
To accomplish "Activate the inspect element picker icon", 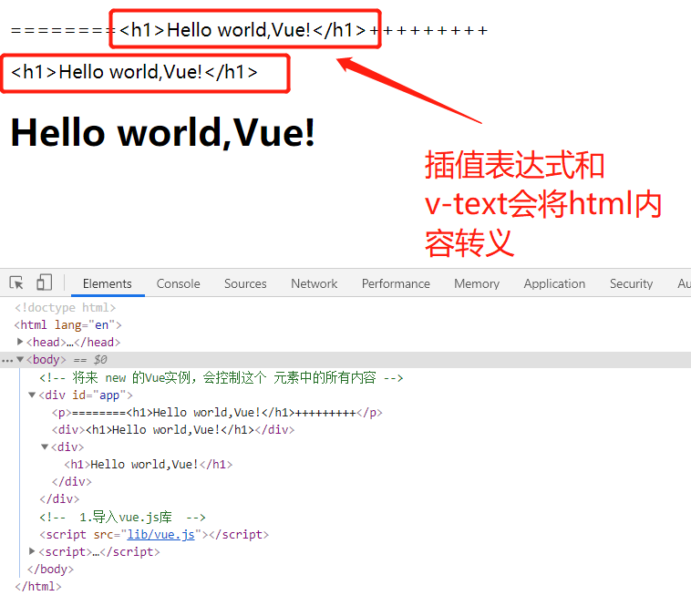I will 16,282.
